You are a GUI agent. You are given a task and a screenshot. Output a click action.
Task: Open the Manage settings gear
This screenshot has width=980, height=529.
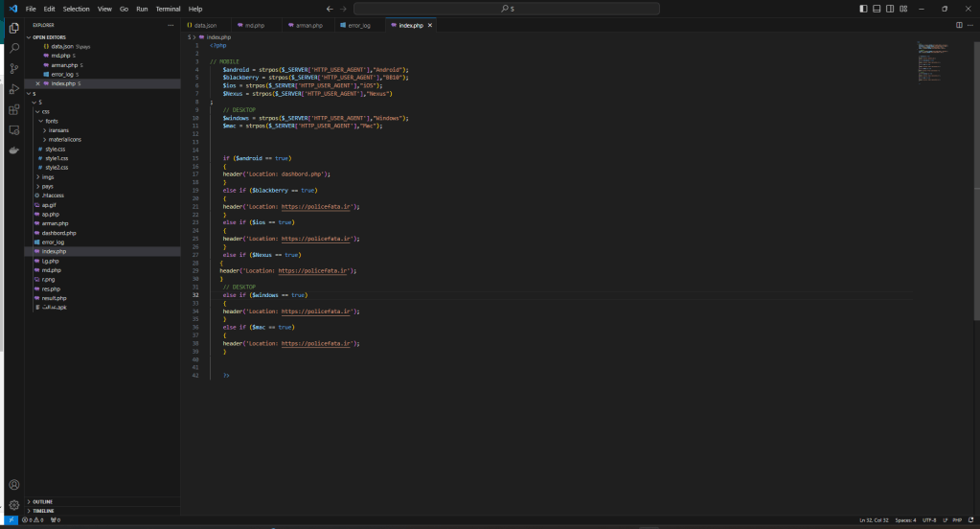14,504
